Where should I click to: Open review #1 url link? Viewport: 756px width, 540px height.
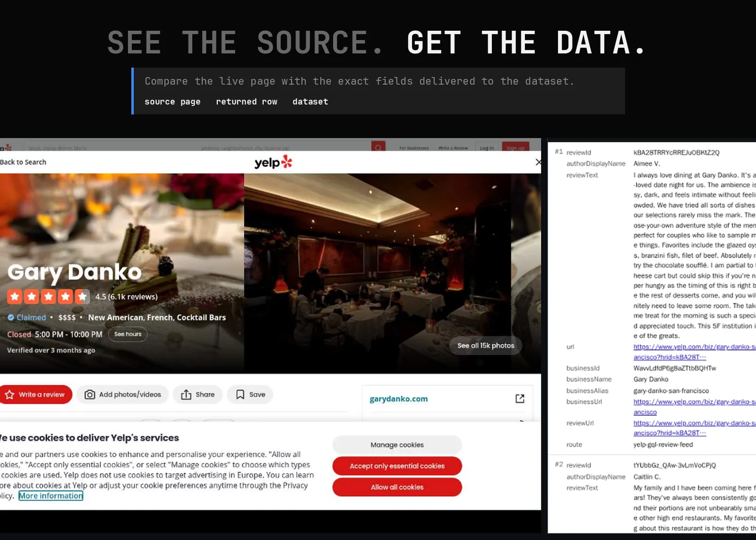[x=695, y=352]
